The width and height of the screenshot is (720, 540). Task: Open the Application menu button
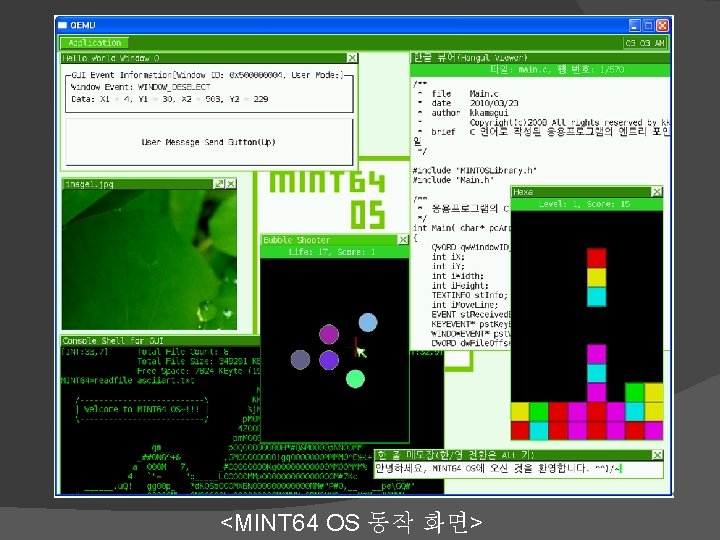pyautogui.click(x=95, y=43)
